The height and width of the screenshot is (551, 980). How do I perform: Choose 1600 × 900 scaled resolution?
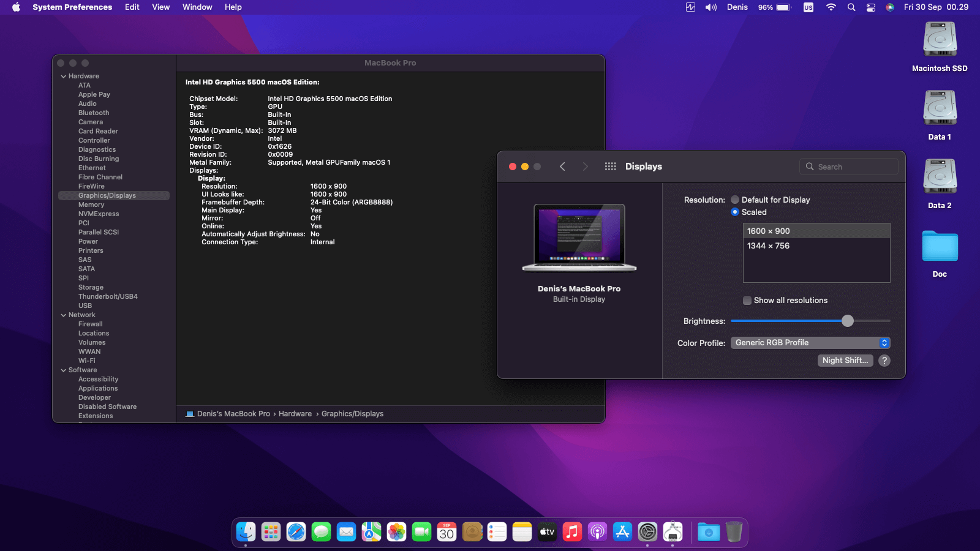[816, 231]
